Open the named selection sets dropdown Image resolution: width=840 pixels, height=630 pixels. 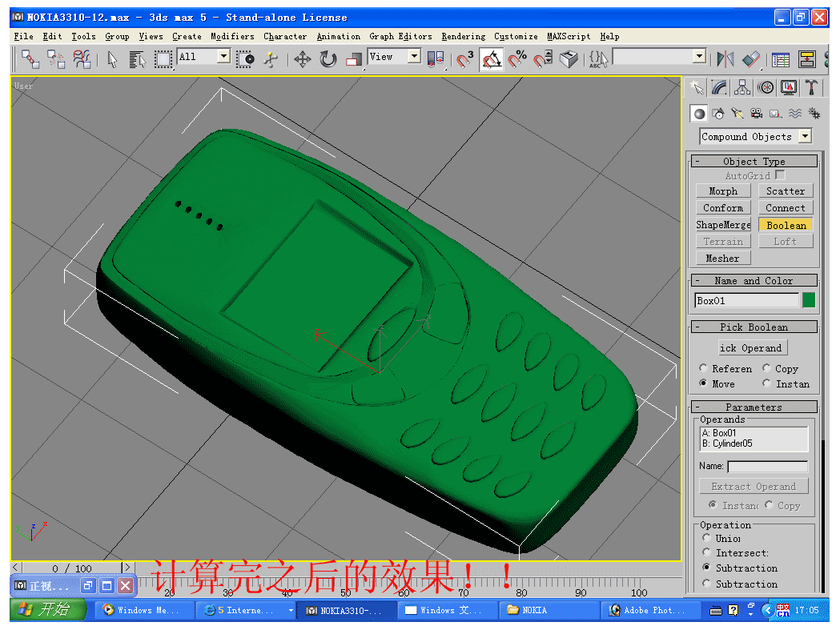click(698, 56)
